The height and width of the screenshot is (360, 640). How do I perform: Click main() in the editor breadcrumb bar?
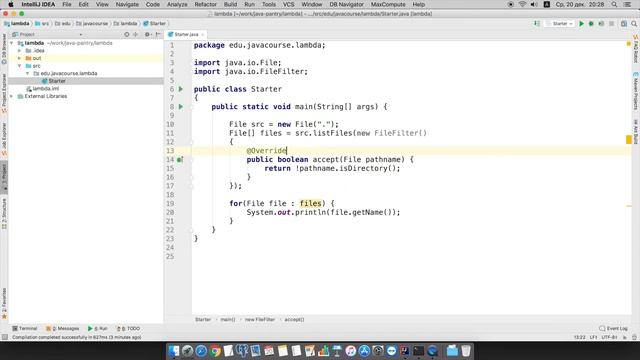[228, 320]
